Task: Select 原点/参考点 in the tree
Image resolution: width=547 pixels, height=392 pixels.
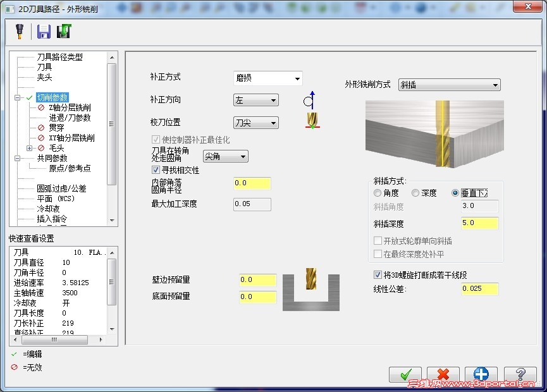Action: point(70,168)
